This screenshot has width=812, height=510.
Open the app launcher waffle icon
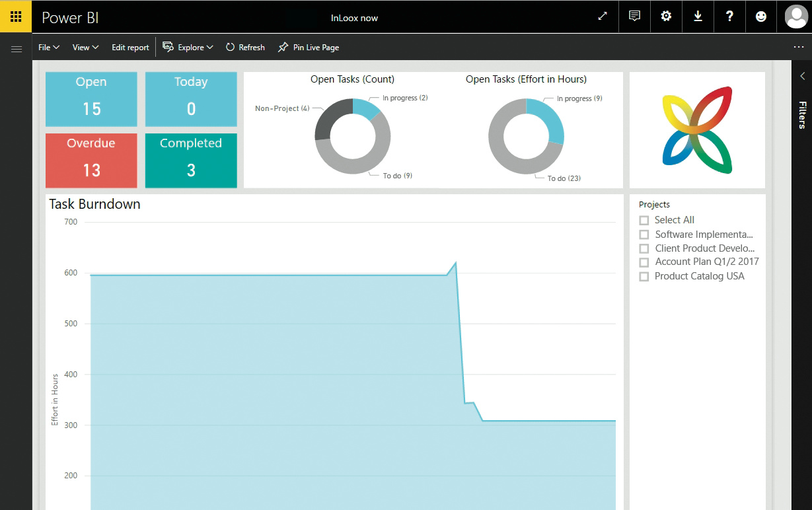tap(16, 17)
